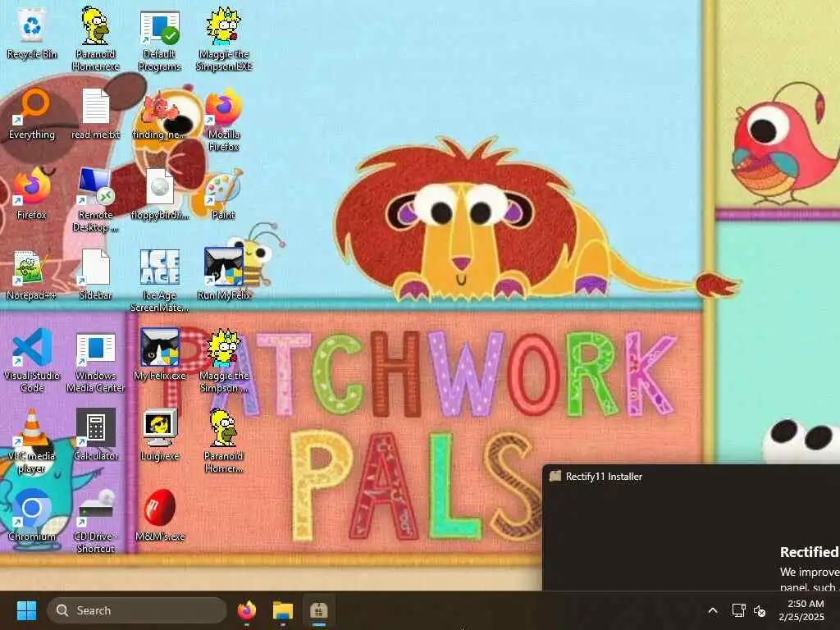Open the Windows Media Center shortcut
The image size is (840, 630).
point(95,361)
